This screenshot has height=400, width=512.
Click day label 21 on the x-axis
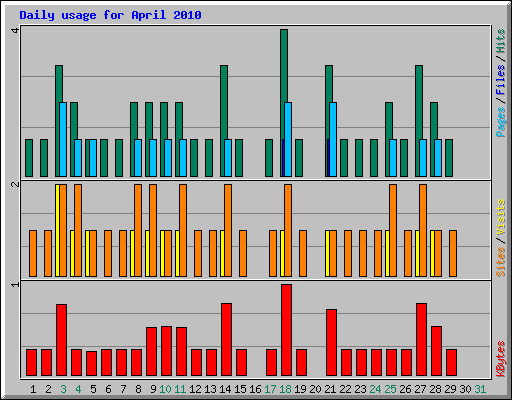pyautogui.click(x=330, y=389)
